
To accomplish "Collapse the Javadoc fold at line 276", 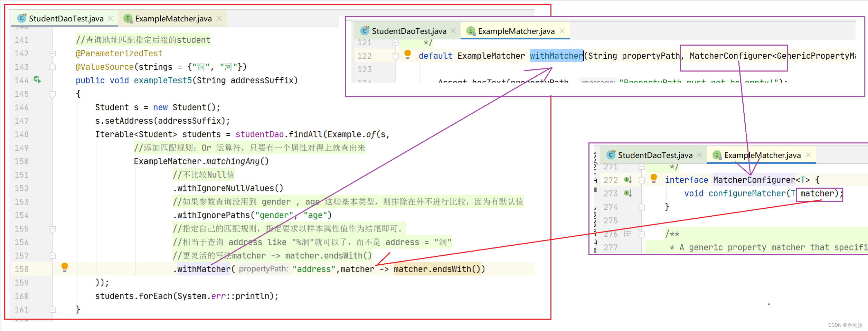I will coord(642,234).
